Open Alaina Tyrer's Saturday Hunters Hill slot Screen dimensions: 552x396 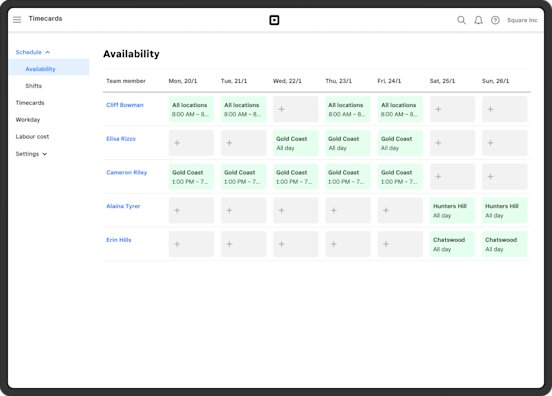452,210
